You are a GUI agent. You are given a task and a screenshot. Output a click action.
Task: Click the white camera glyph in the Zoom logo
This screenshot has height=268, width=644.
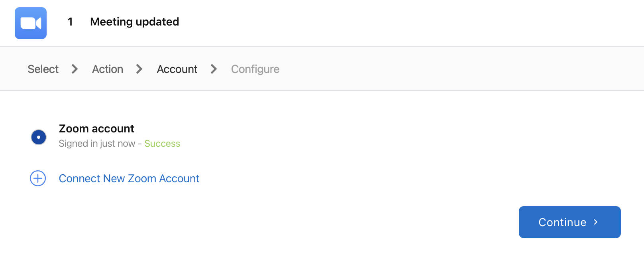pyautogui.click(x=30, y=23)
